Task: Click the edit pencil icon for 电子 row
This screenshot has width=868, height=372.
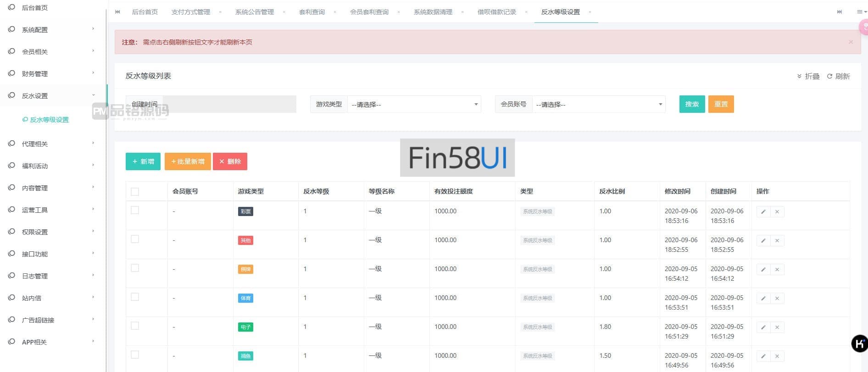Action: coord(763,328)
